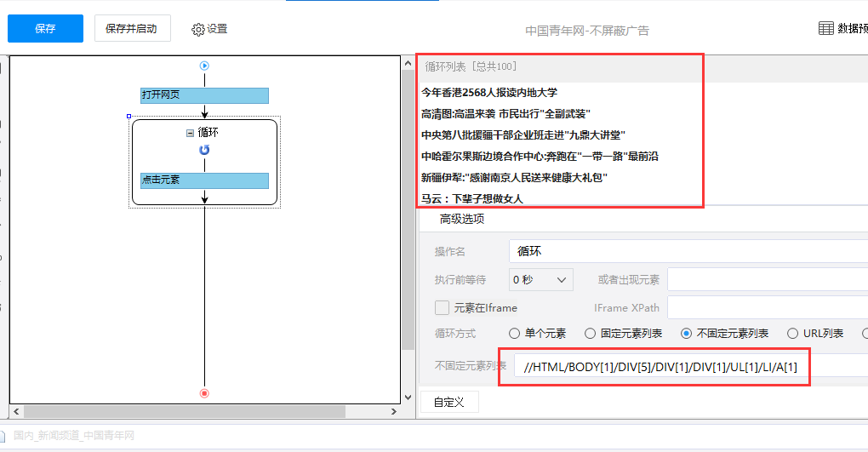
Task: Click the canvas horizontal scrollbar right arrow
Action: tap(393, 412)
